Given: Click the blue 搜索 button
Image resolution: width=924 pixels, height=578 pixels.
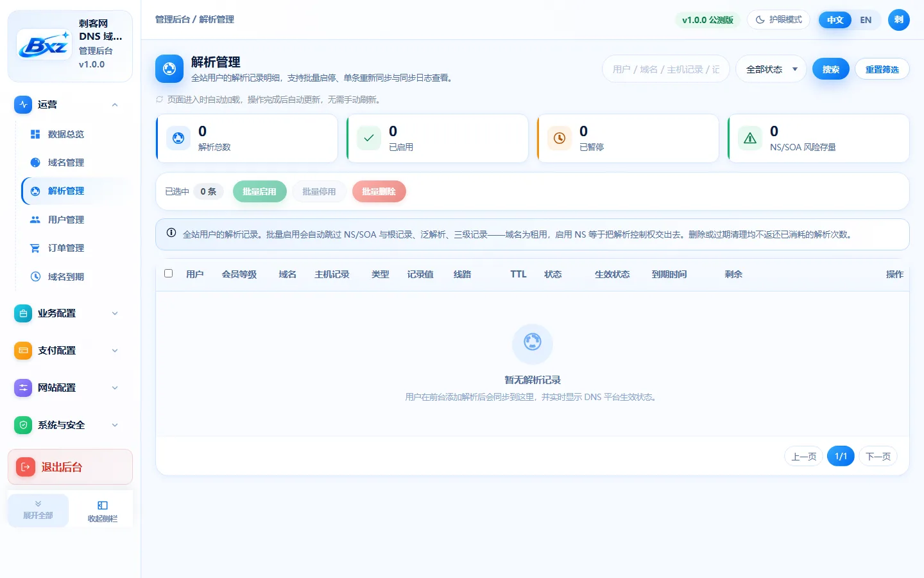Looking at the screenshot, I should (831, 69).
